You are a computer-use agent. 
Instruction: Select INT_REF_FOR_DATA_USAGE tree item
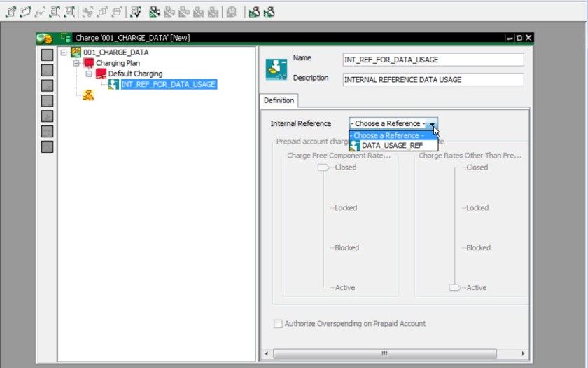169,84
